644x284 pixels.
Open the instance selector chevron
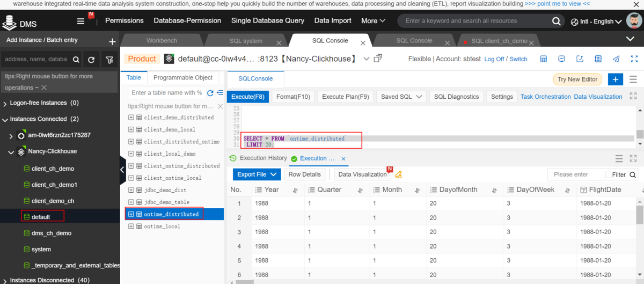367,59
